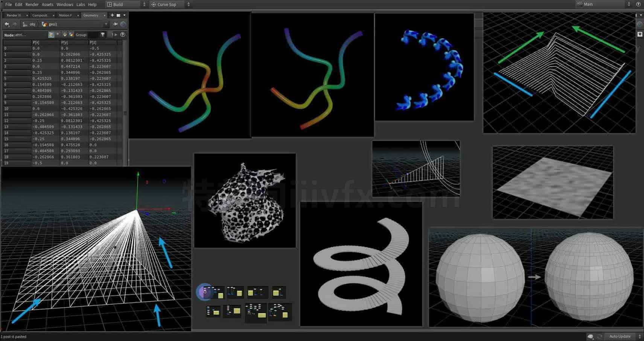Open the Labs menu
This screenshot has width=644, height=341.
click(x=81, y=5)
